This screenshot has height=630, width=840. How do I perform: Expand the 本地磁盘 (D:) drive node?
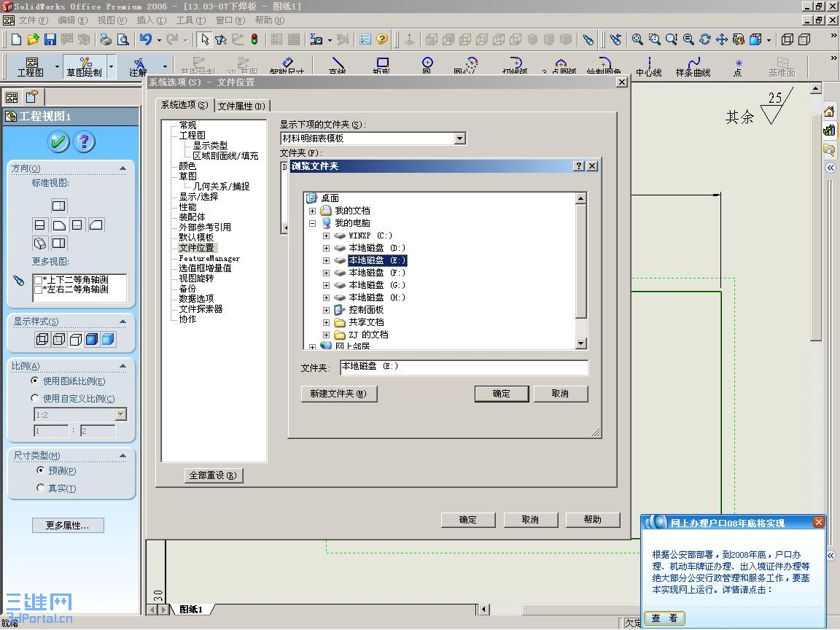tap(326, 248)
